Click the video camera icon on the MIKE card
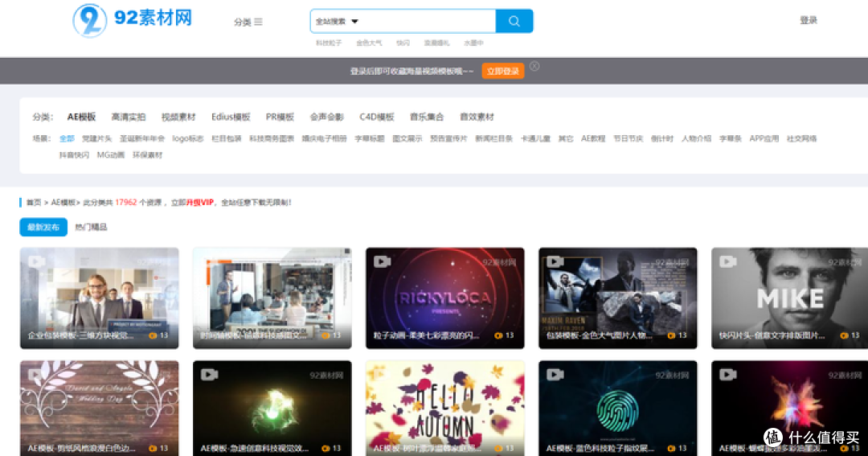The height and width of the screenshot is (456, 868). 728,261
